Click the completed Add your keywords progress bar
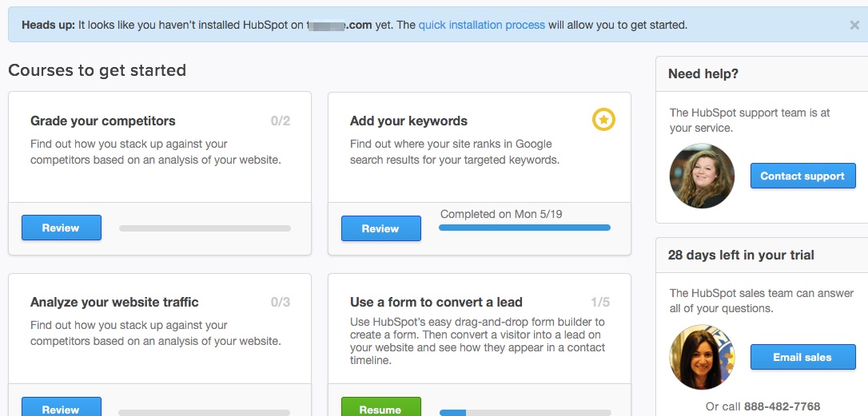The width and height of the screenshot is (868, 416). coord(525,228)
